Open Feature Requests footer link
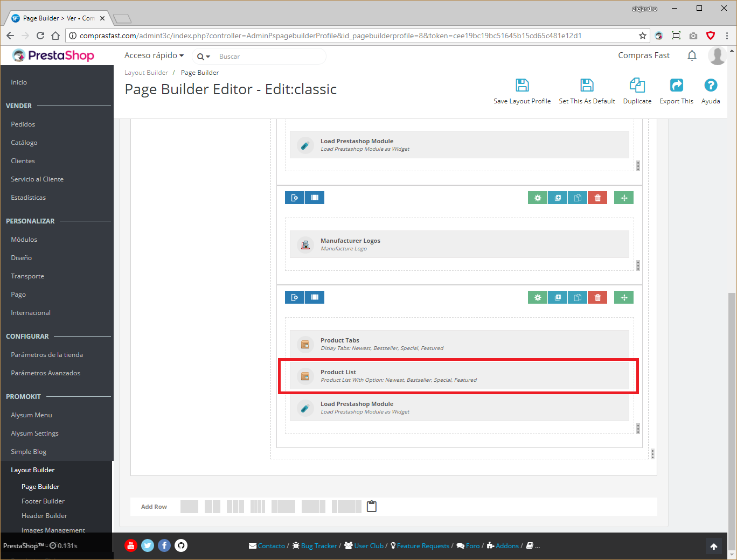 (423, 546)
